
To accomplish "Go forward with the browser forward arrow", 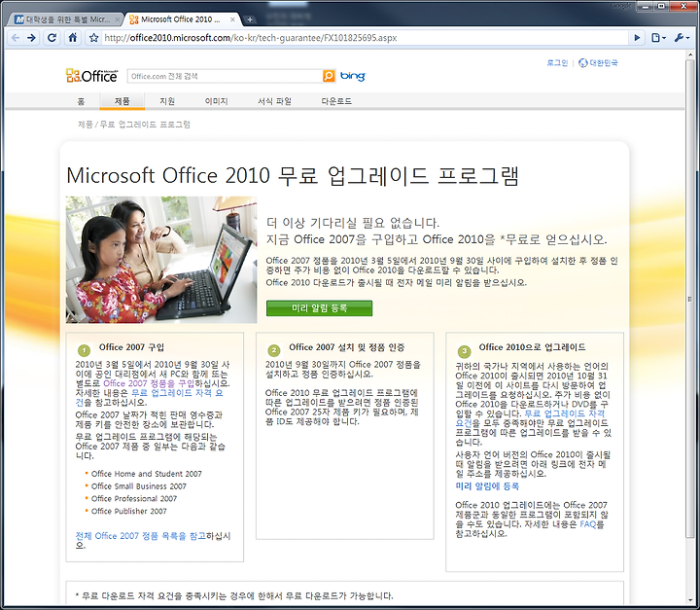I will pos(32,38).
